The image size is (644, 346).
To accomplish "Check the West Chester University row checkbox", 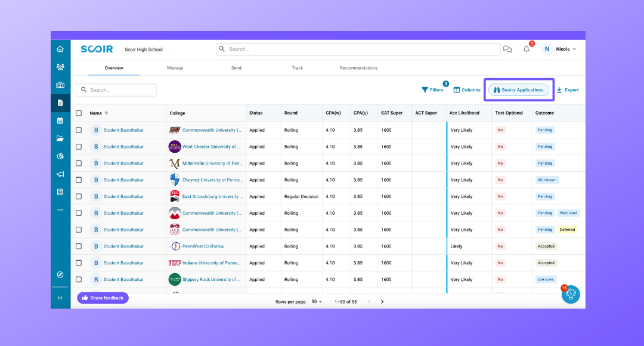I will point(79,147).
